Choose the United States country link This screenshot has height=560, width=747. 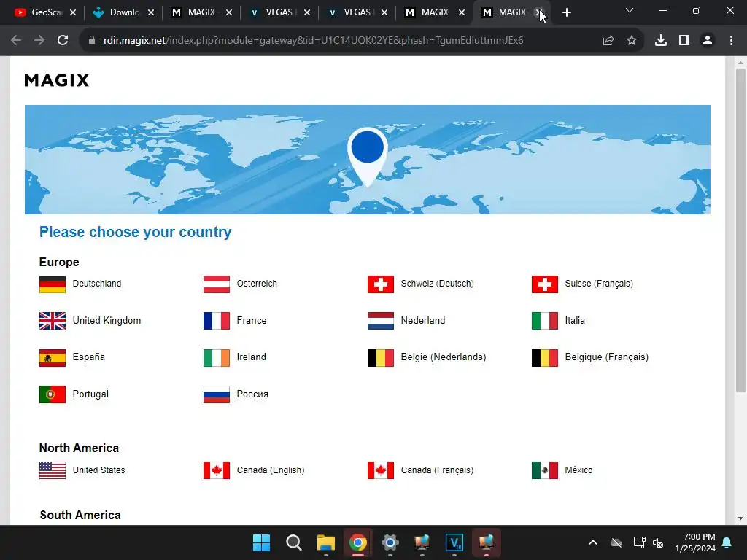[98, 470]
